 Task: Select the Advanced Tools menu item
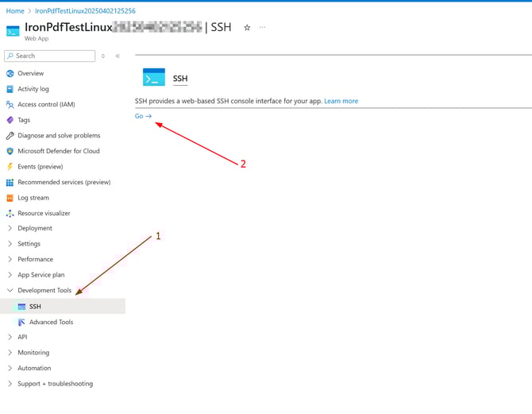click(x=51, y=322)
